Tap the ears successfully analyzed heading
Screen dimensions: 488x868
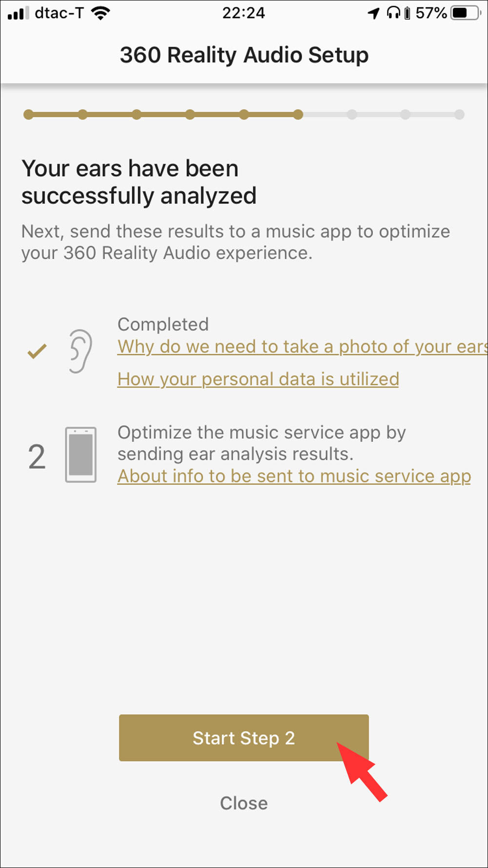[x=139, y=182]
